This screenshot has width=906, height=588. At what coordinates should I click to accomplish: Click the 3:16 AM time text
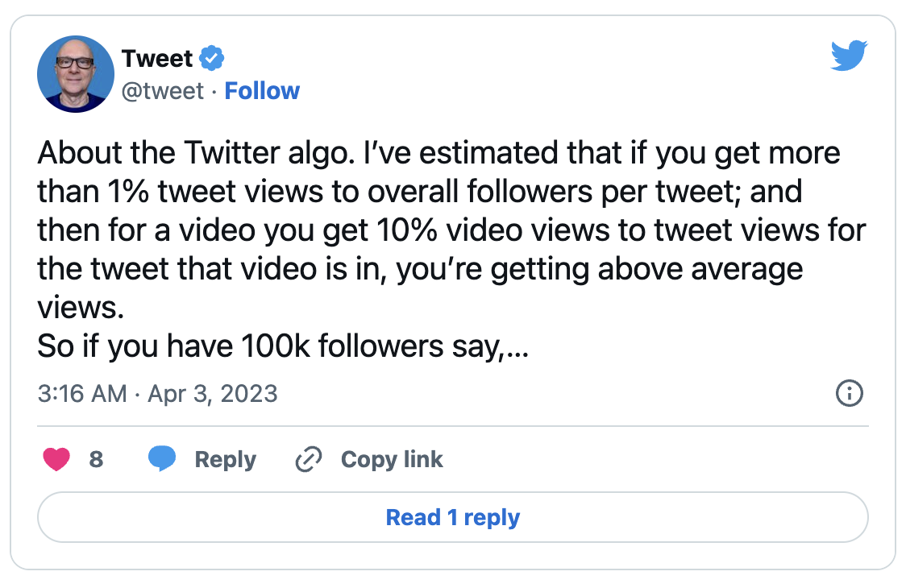pos(82,394)
